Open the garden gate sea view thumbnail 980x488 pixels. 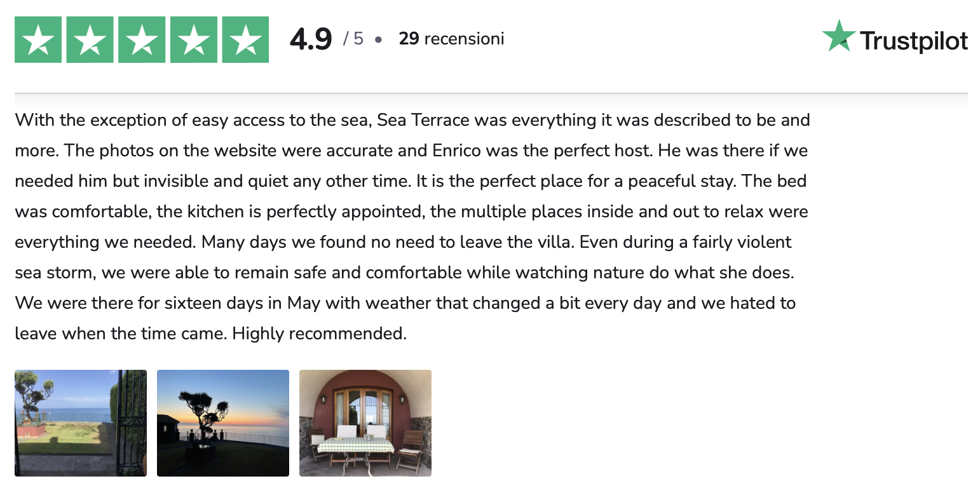coord(81,423)
